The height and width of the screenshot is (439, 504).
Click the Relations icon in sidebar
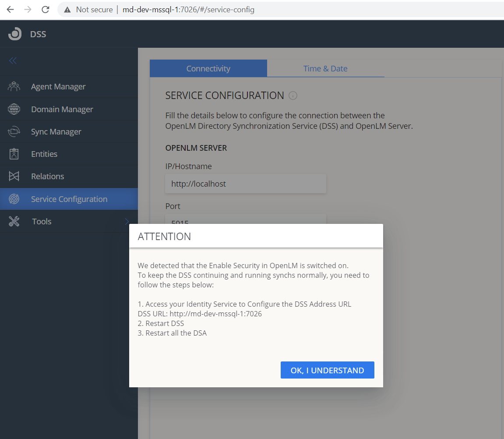(14, 177)
